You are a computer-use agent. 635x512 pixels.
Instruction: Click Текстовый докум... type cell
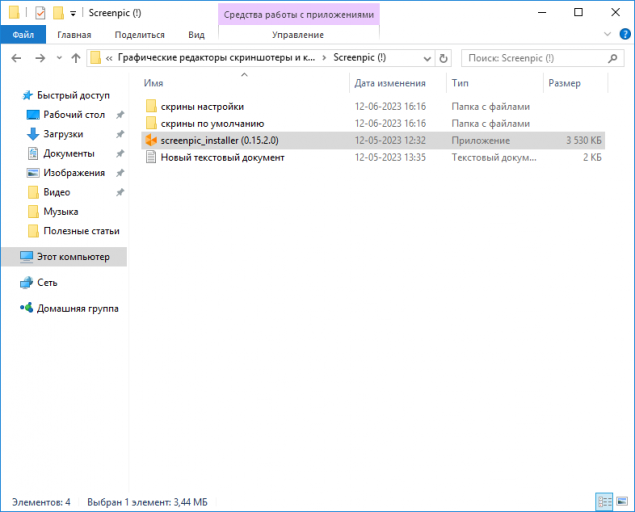tap(494, 158)
